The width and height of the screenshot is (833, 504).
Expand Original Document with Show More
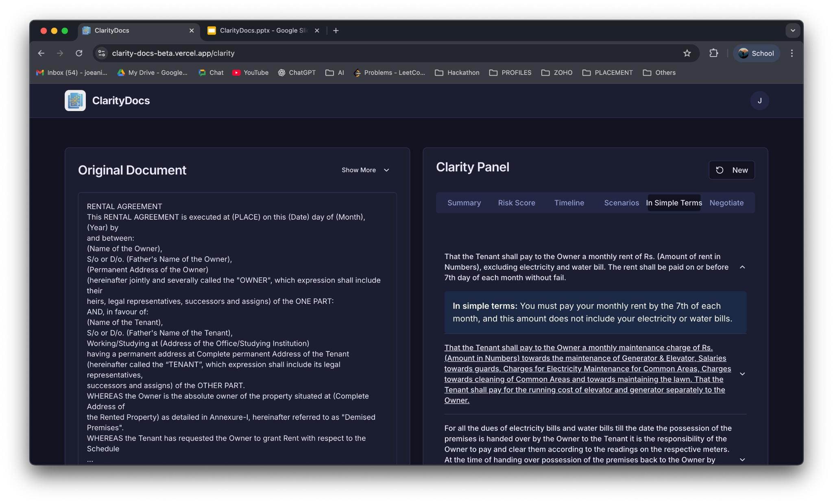pos(365,170)
